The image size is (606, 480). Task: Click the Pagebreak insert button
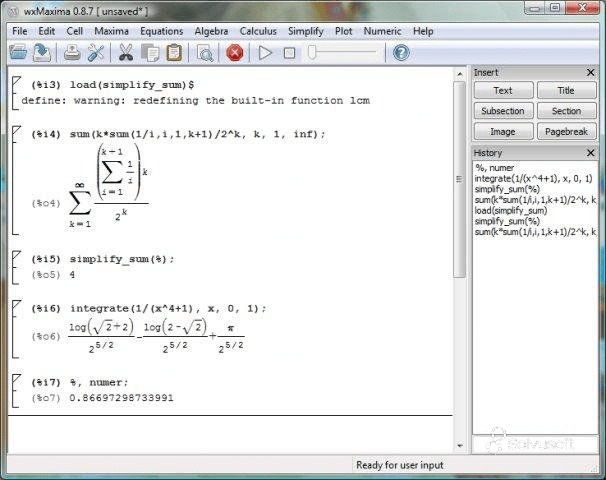(566, 132)
